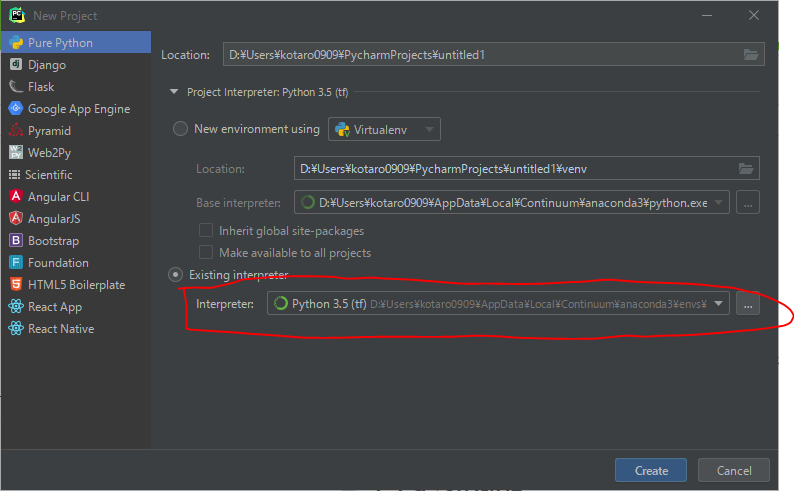This screenshot has width=794, height=491.
Task: Select the Scientific project type
Action: point(76,175)
